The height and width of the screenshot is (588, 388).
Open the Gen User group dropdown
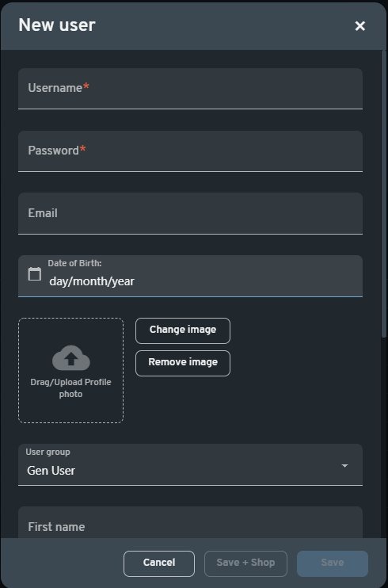[190, 464]
